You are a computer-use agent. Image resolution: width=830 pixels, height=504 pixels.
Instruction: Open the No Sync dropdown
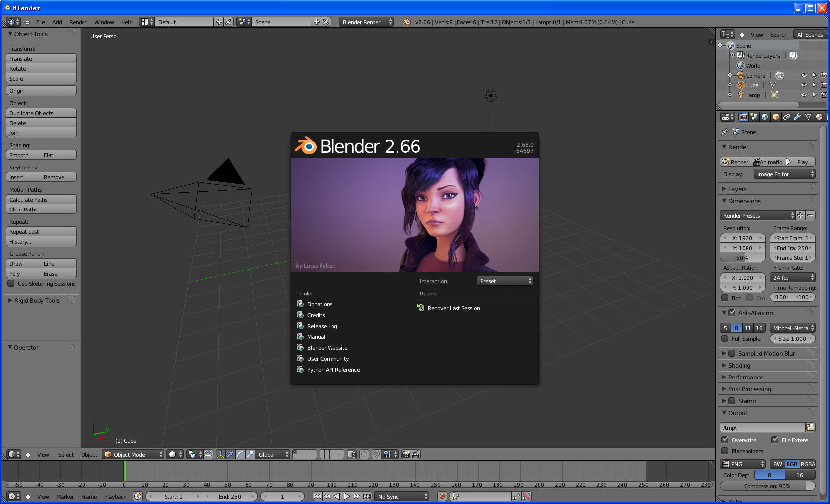[x=402, y=496]
